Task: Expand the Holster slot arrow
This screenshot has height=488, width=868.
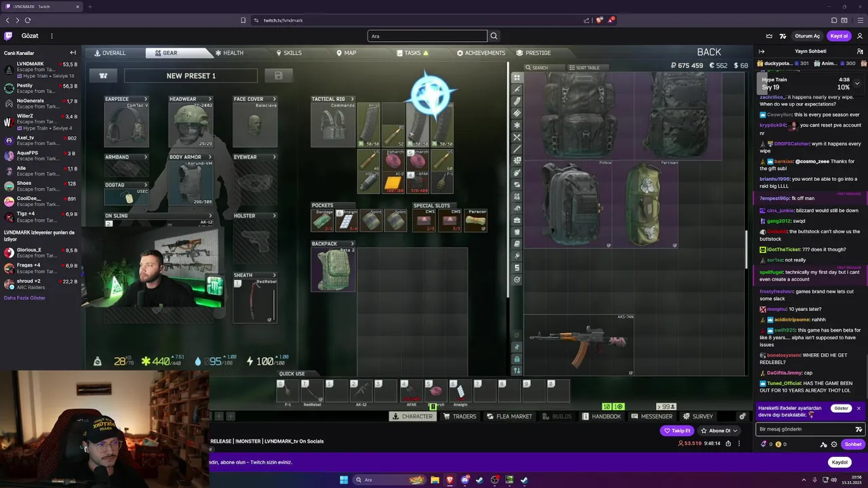Action: coord(274,216)
